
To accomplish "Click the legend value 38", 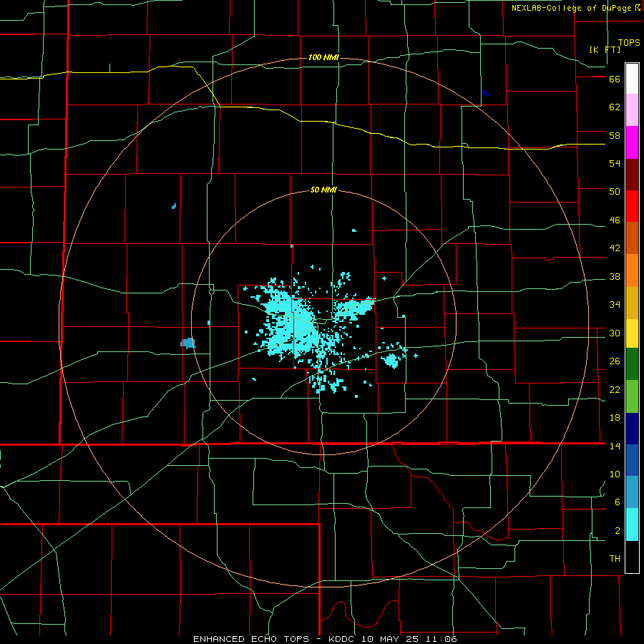I will [615, 276].
